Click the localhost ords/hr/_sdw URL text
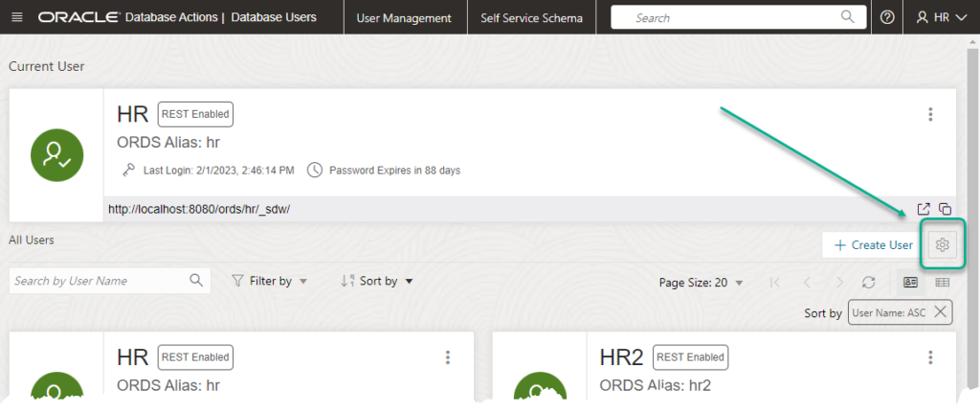 (199, 209)
